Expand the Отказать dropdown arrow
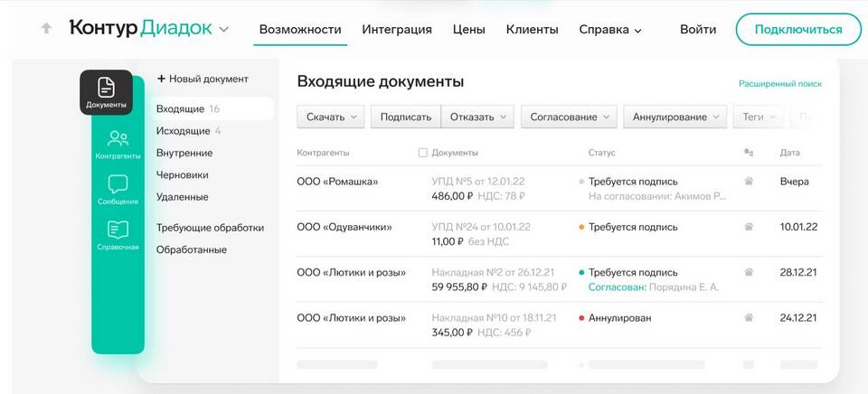This screenshot has width=868, height=394. tap(503, 117)
